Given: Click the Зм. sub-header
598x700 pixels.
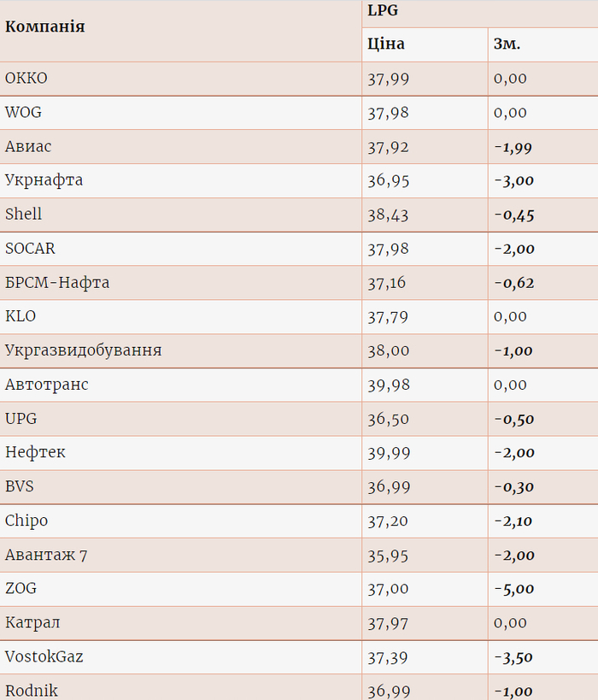Looking at the screenshot, I should (x=507, y=44).
